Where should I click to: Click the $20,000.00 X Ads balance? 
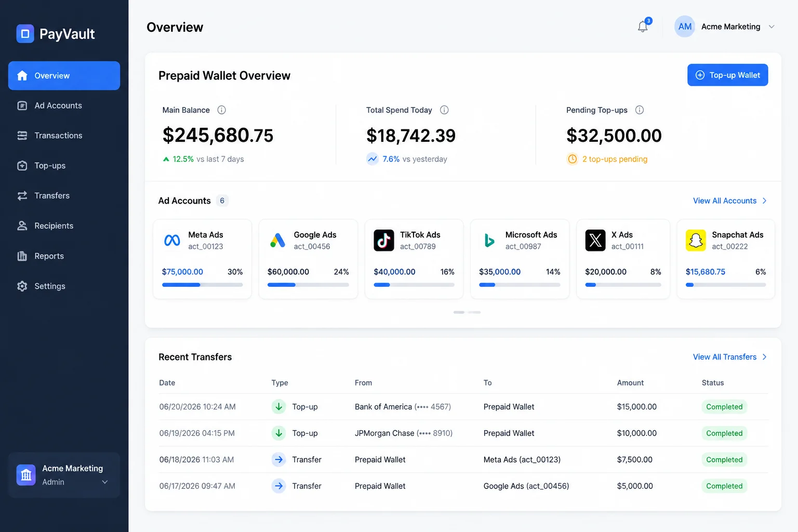[606, 272]
